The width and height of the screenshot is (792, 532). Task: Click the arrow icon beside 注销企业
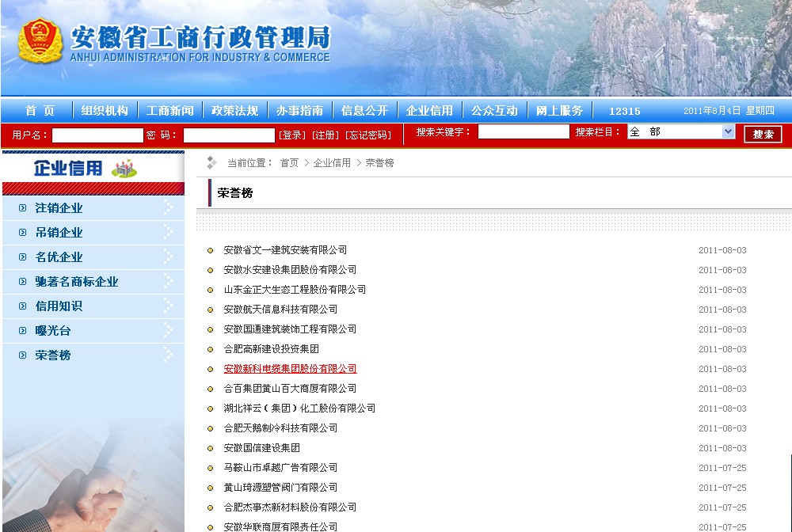168,207
